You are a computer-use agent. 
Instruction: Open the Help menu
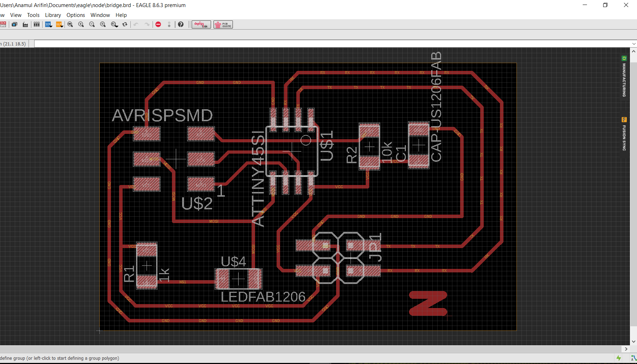tap(121, 15)
